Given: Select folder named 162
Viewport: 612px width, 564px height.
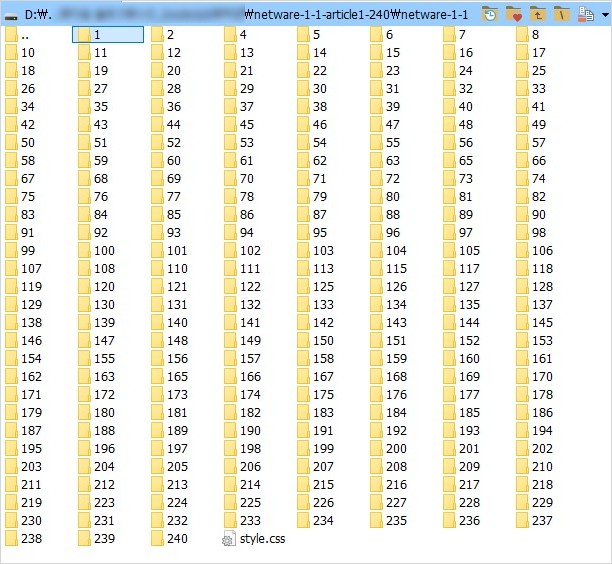Looking at the screenshot, I should 24,376.
